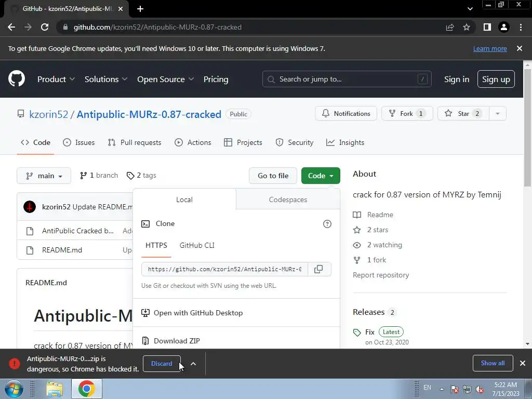Click Learn more link

pos(490,49)
